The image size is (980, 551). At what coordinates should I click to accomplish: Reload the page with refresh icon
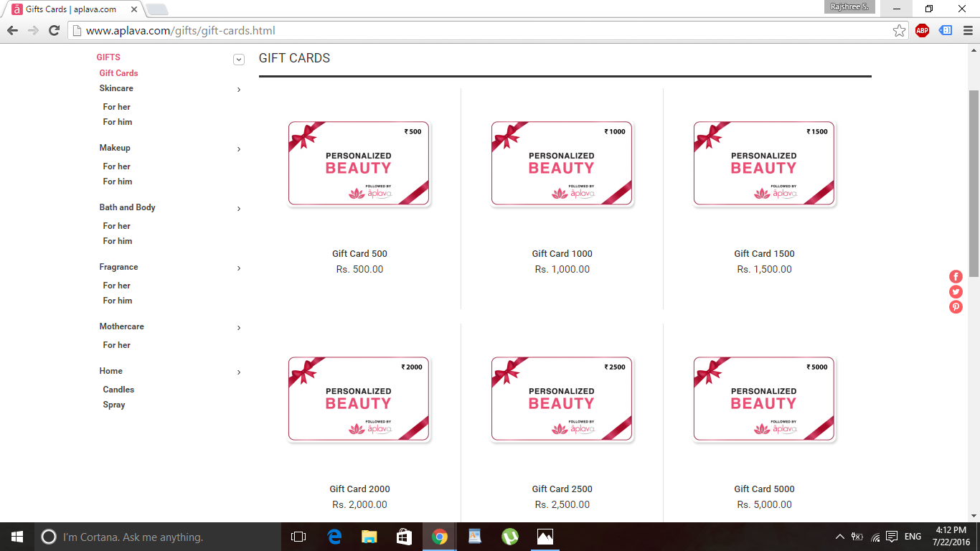tap(54, 30)
